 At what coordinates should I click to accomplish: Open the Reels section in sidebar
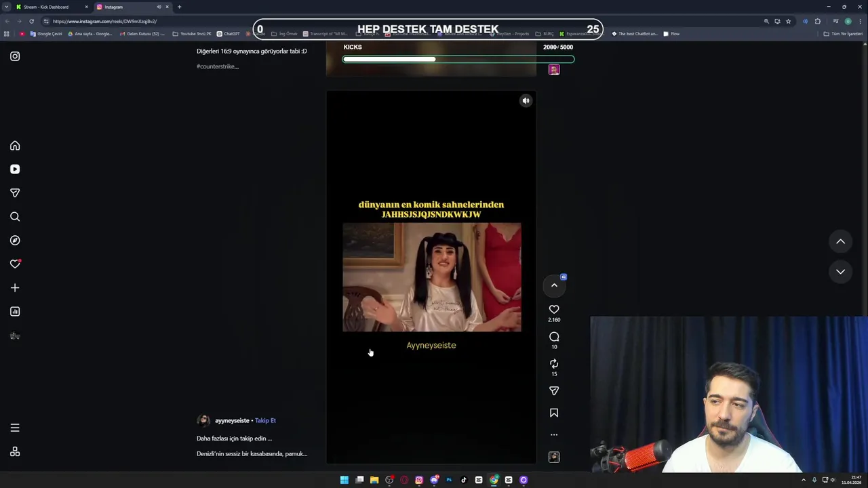(x=15, y=169)
